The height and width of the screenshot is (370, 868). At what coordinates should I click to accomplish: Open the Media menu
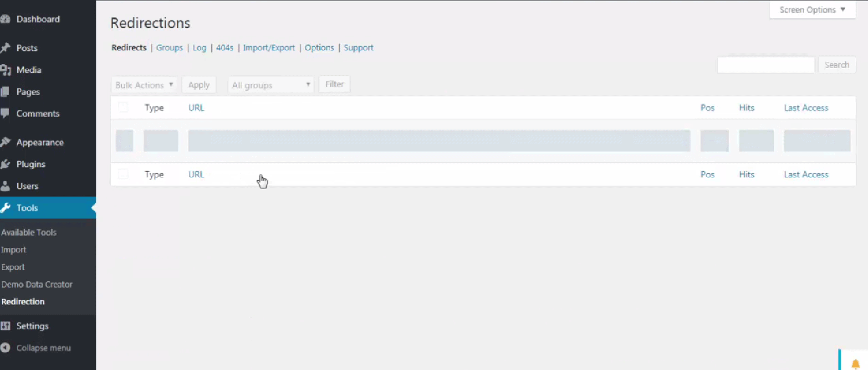pos(29,70)
